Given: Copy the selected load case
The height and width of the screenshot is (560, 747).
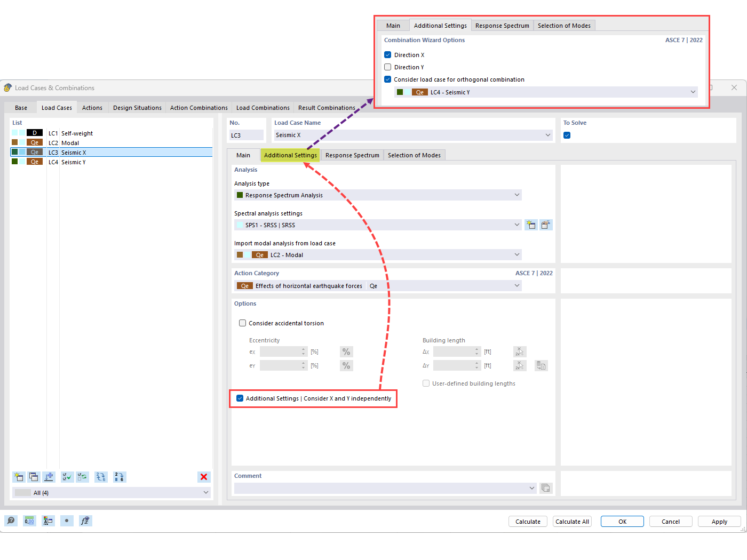Looking at the screenshot, I should 34,477.
